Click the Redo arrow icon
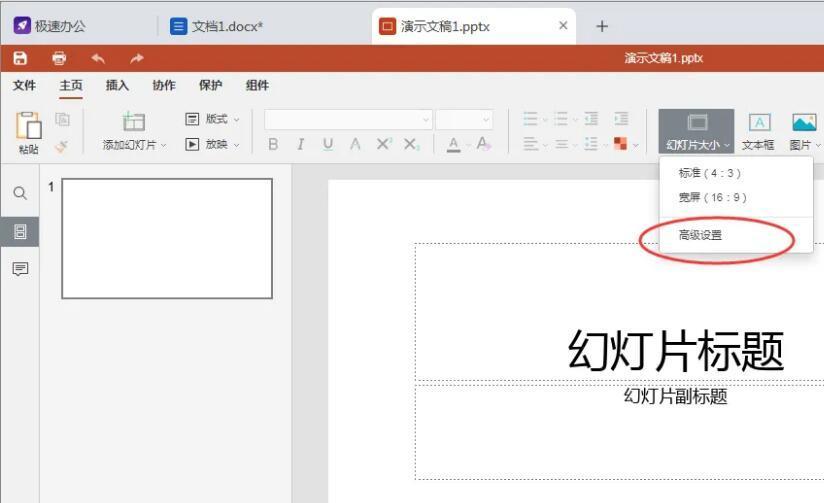 pyautogui.click(x=136, y=58)
